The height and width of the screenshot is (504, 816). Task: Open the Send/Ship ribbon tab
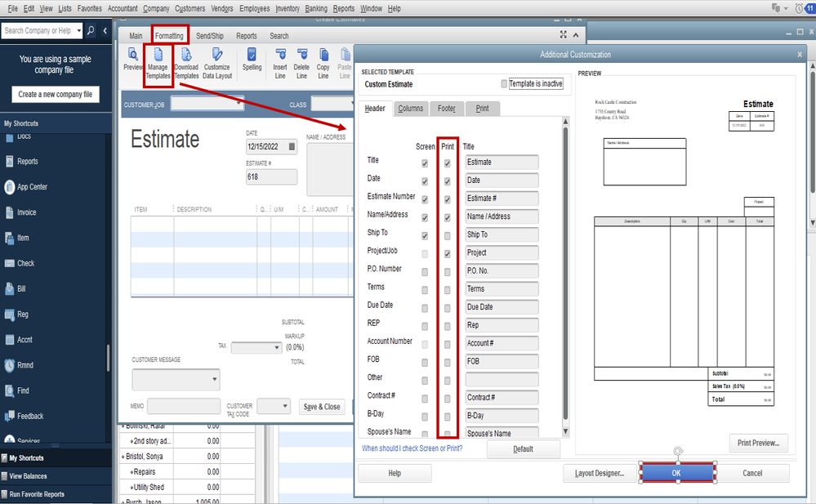tap(210, 36)
